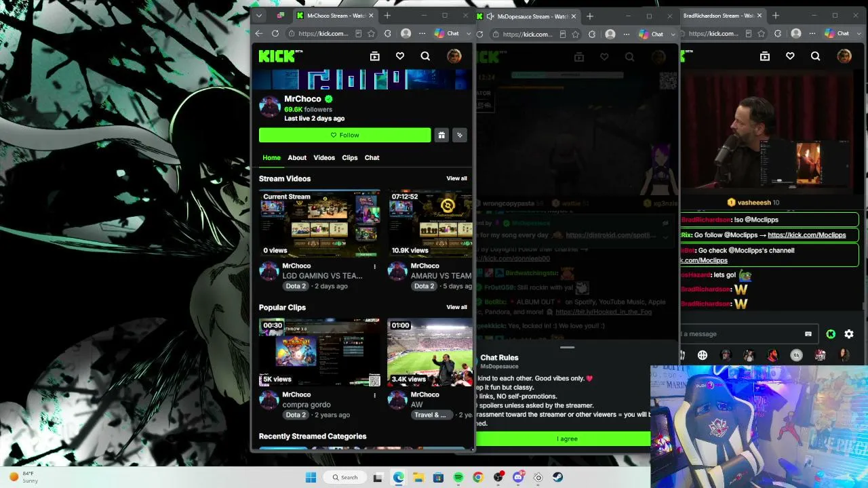Image resolution: width=868 pixels, height=488 pixels.
Task: Click the sparkle icon right of gift button
Action: pos(460,135)
